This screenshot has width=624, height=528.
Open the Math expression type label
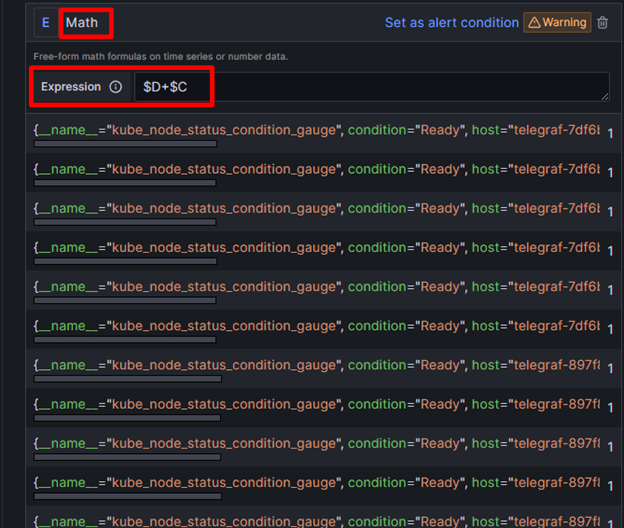(x=82, y=22)
